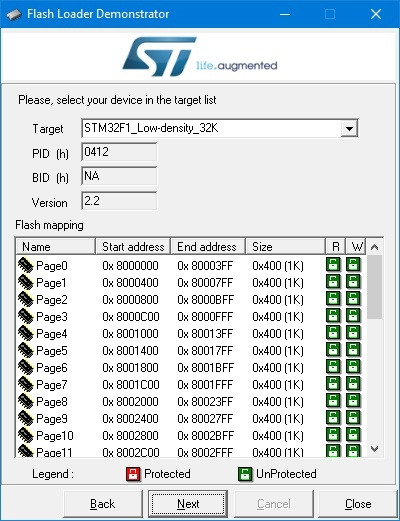The width and height of the screenshot is (400, 521).
Task: Select the Page10 row name
Action: point(55,436)
